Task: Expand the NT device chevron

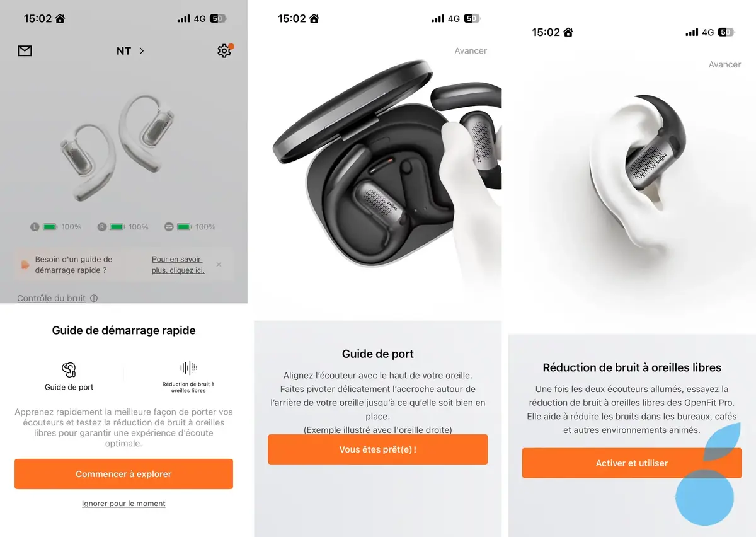Action: (x=142, y=51)
